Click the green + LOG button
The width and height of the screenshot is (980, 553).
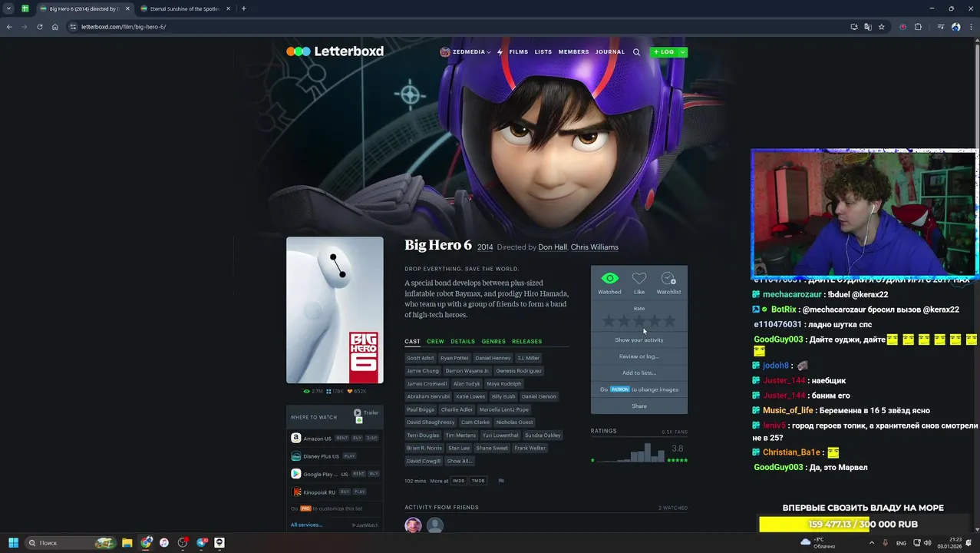pyautogui.click(x=664, y=52)
